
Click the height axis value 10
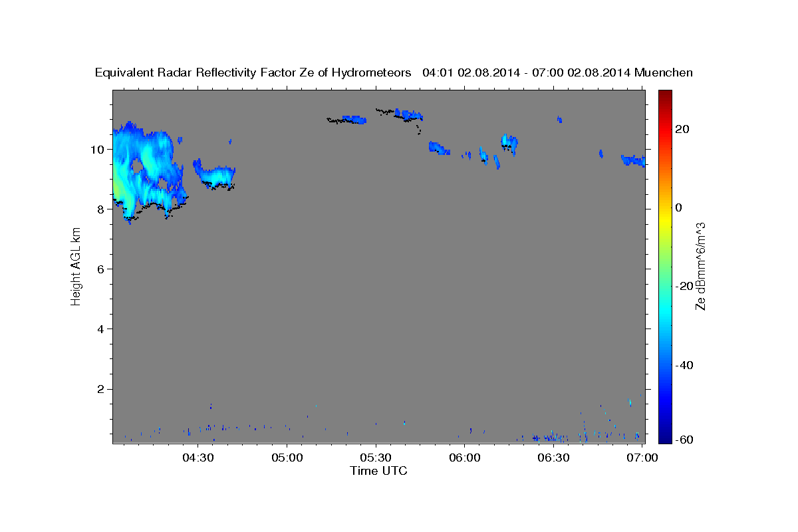click(x=98, y=149)
